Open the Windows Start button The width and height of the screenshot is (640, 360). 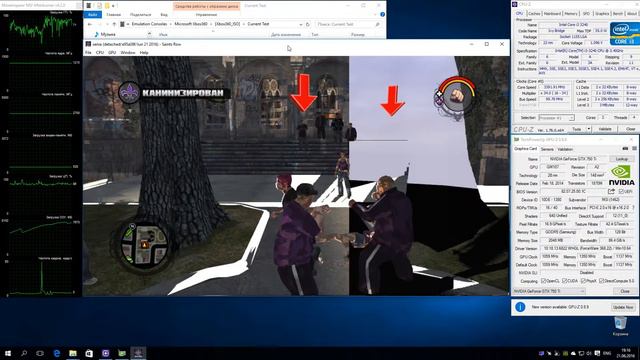click(8, 353)
